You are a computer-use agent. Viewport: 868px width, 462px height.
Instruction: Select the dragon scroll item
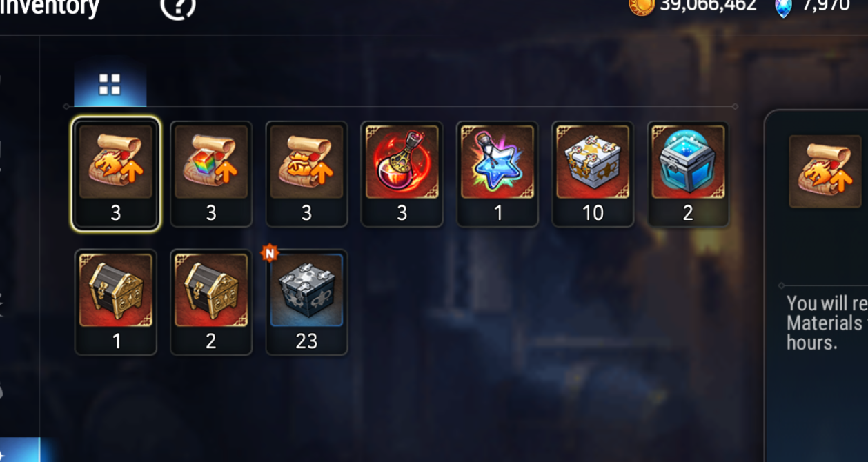tap(116, 174)
